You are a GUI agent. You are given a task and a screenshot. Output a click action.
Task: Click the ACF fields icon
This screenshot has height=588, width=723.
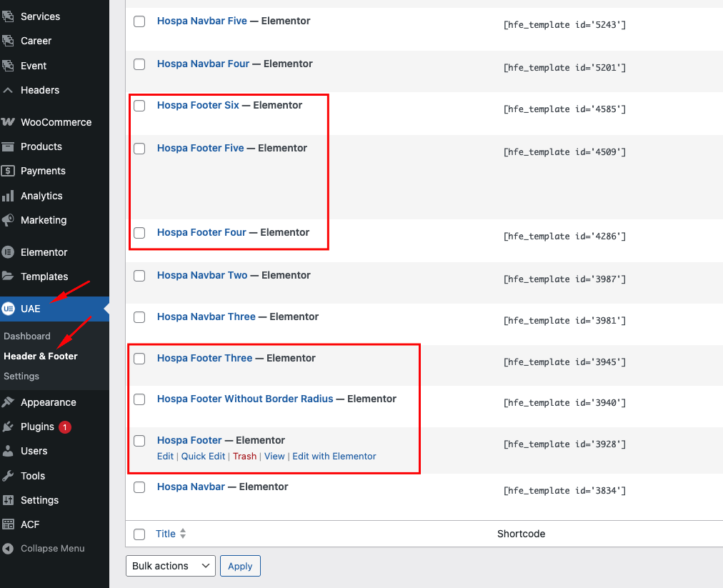point(8,524)
